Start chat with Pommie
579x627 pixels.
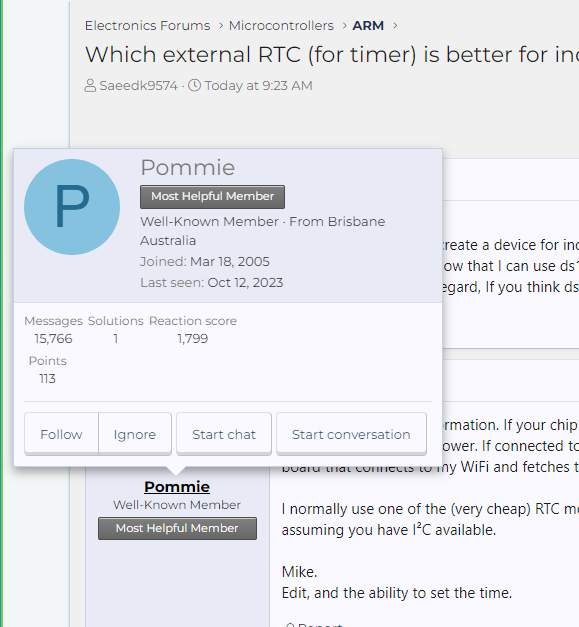pyautogui.click(x=224, y=434)
